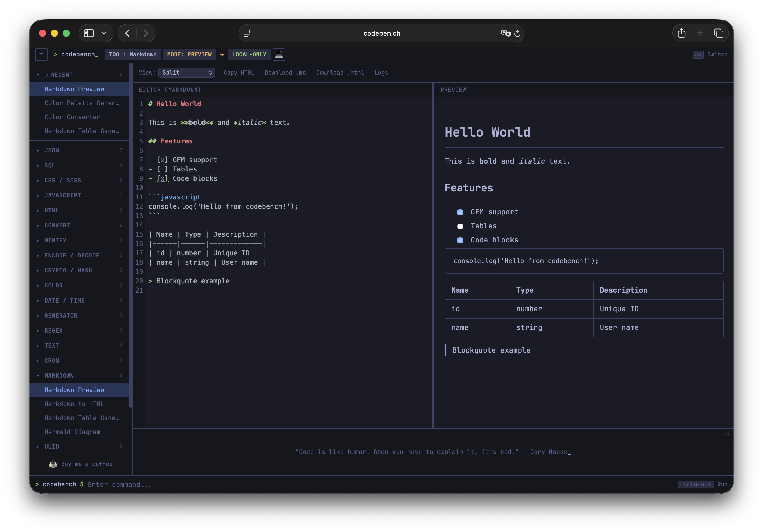Open the Logs tab

pos(381,73)
